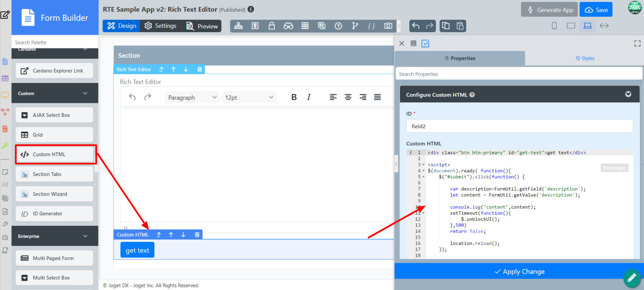Align text center in rich text editor
The image size is (644, 290).
coord(348,97)
